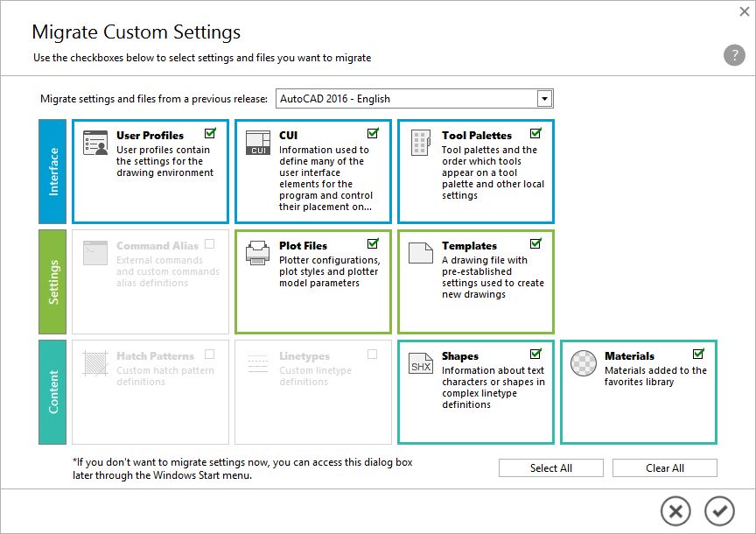Select the Materials sphere icon
The width and height of the screenshot is (756, 534).
(583, 362)
